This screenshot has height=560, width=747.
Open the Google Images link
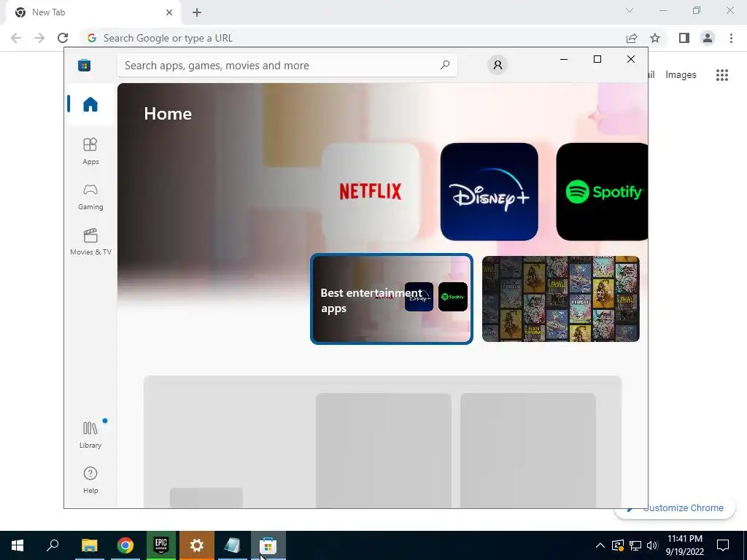point(681,75)
